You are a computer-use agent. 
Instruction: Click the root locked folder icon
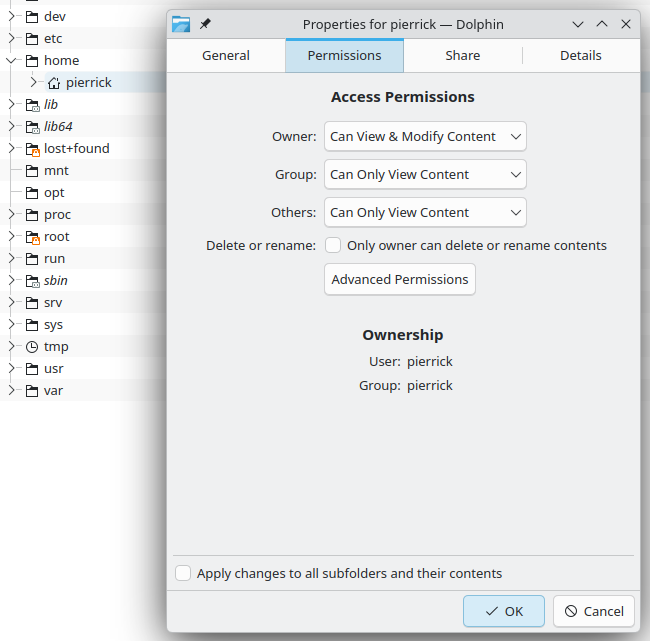pyautogui.click(x=32, y=237)
